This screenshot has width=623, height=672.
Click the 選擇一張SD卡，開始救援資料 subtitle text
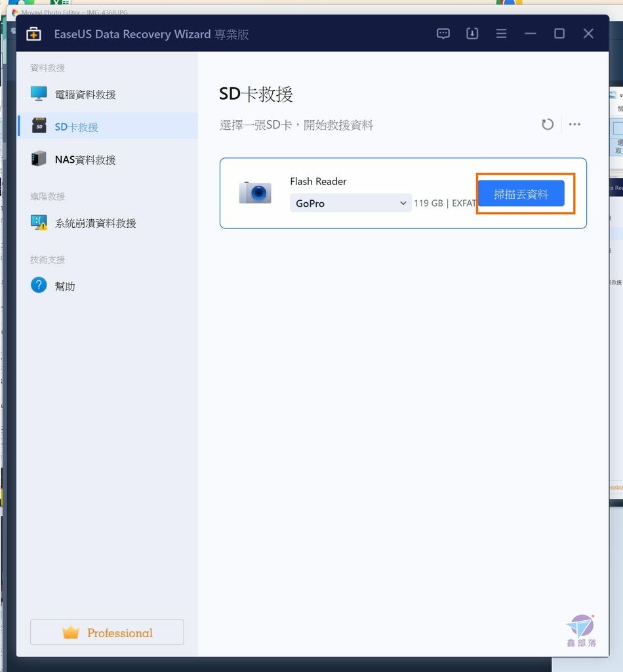[x=296, y=125]
